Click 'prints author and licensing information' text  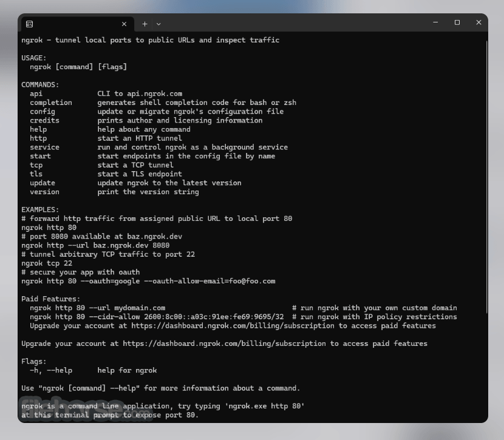point(180,120)
